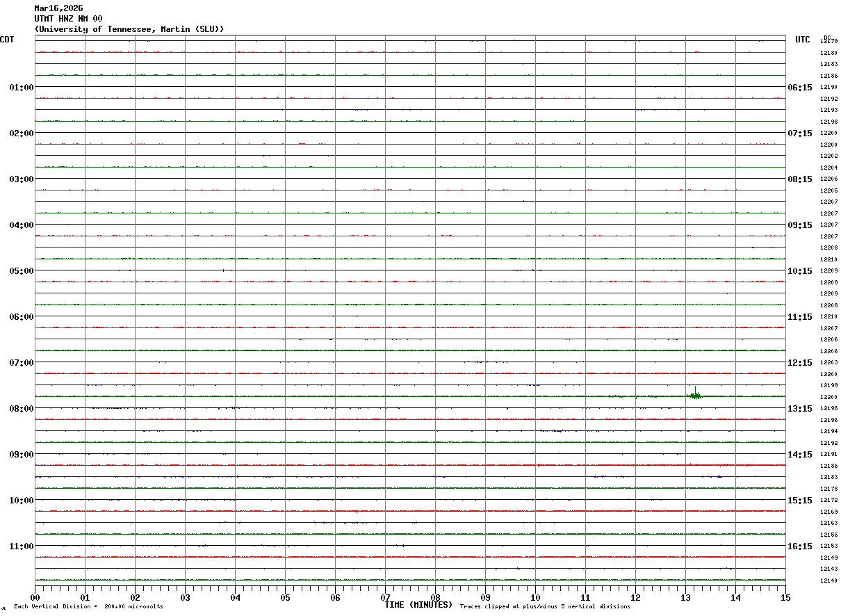Click minute 07 on the time axis

pyautogui.click(x=385, y=597)
